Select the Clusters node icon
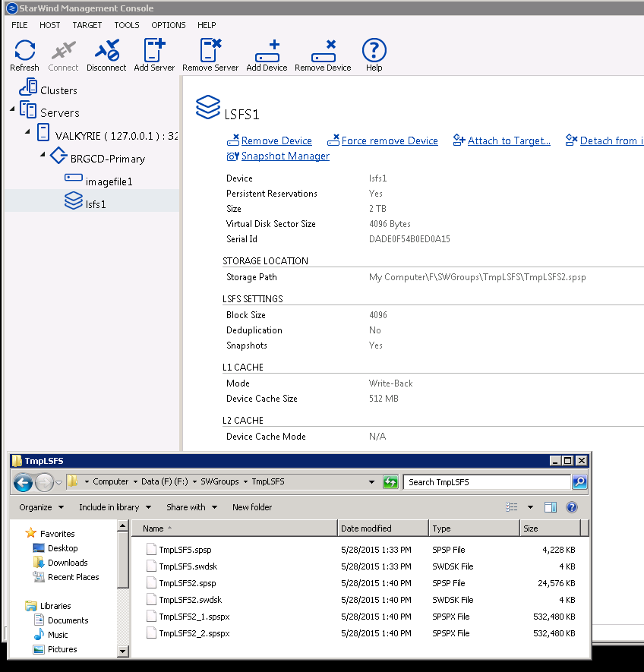 point(28,87)
